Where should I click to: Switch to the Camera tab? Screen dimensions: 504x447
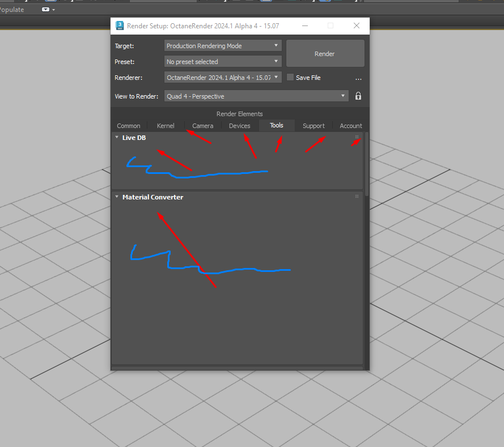(x=203, y=126)
